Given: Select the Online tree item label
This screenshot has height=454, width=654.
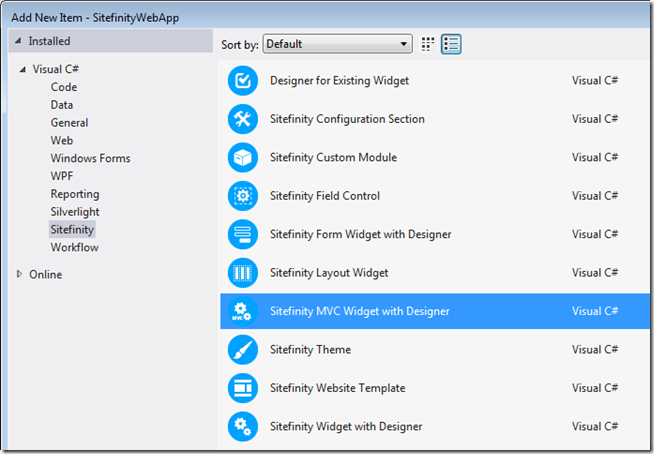Looking at the screenshot, I should point(45,275).
